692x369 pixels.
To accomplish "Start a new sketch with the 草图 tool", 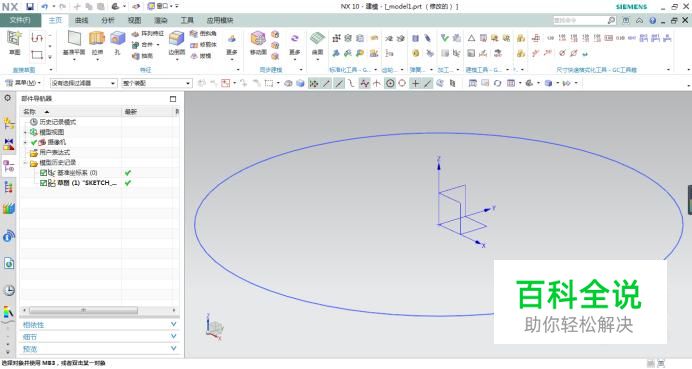I will 15,43.
